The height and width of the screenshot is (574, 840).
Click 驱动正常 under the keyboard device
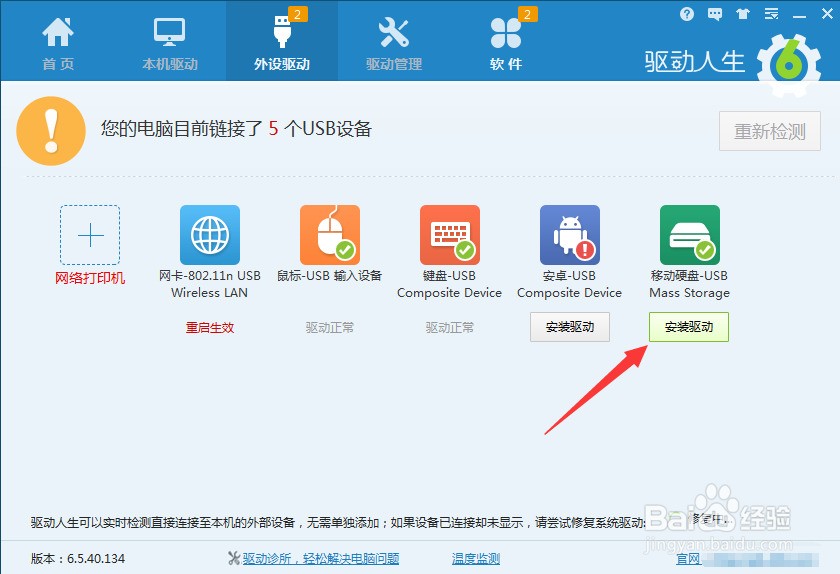[450, 327]
